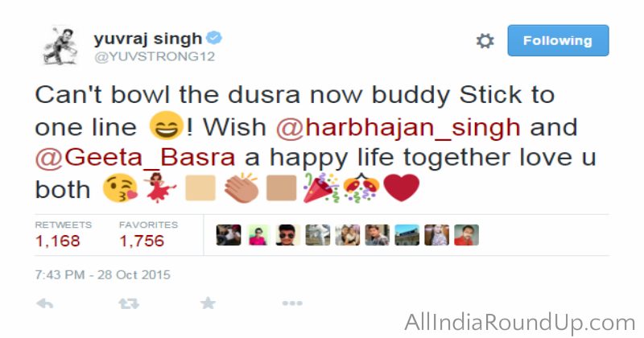644x338 pixels.
Task: Click the clapping hands emoji
Action: pyautogui.click(x=242, y=188)
